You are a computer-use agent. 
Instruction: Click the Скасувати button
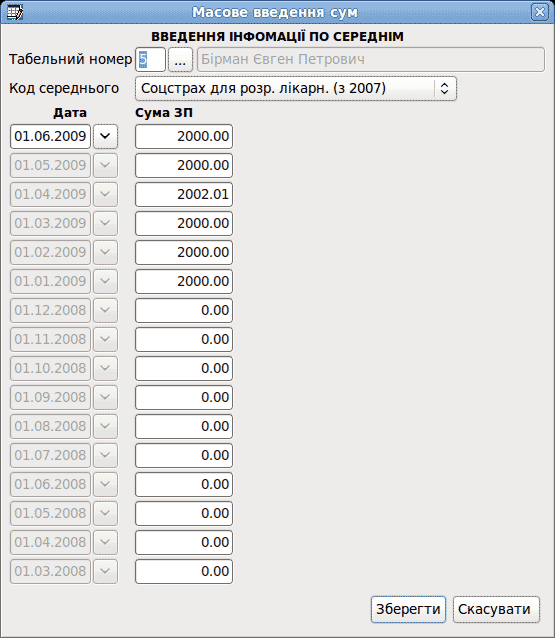[x=496, y=609]
